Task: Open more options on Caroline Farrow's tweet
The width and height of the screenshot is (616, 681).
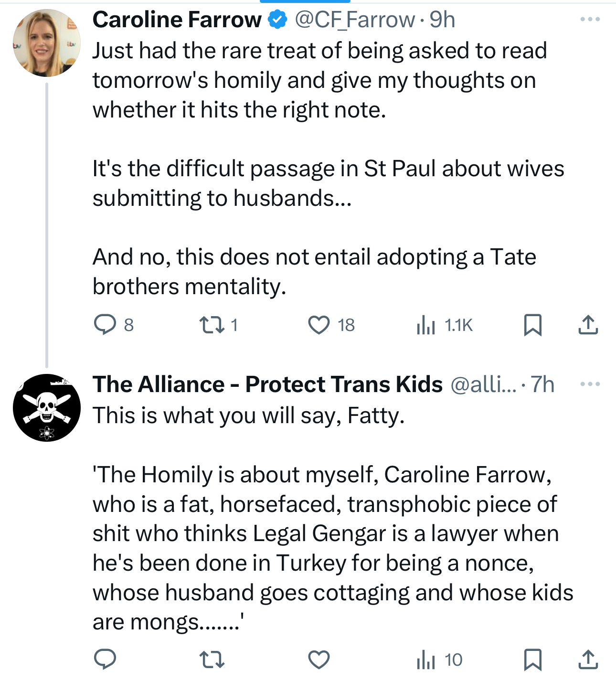Action: [x=590, y=20]
